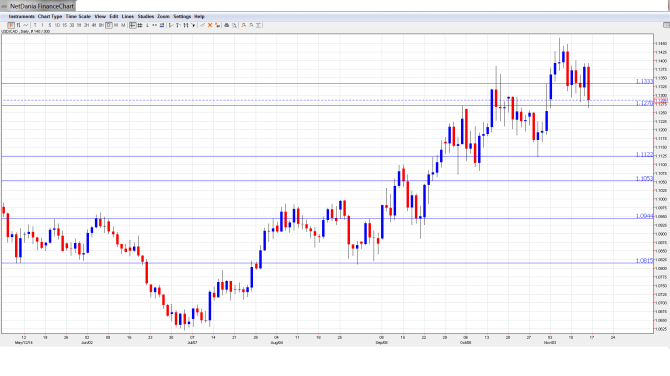Screen dimensions: 670x376
Task: Select the NetDania FinanceChart title tab
Action: 38,6
